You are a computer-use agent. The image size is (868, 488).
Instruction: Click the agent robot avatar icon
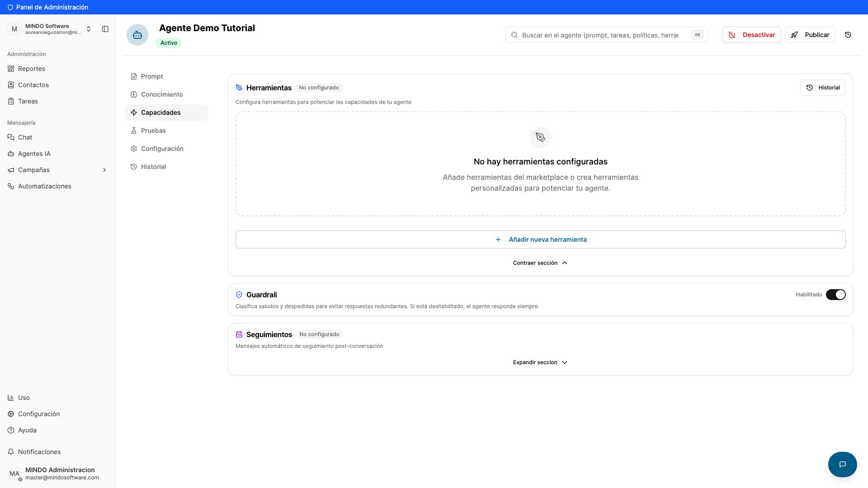(137, 35)
